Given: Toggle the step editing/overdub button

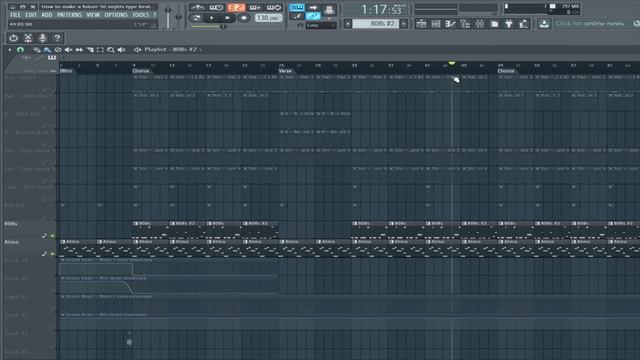Looking at the screenshot, I should [255, 7].
